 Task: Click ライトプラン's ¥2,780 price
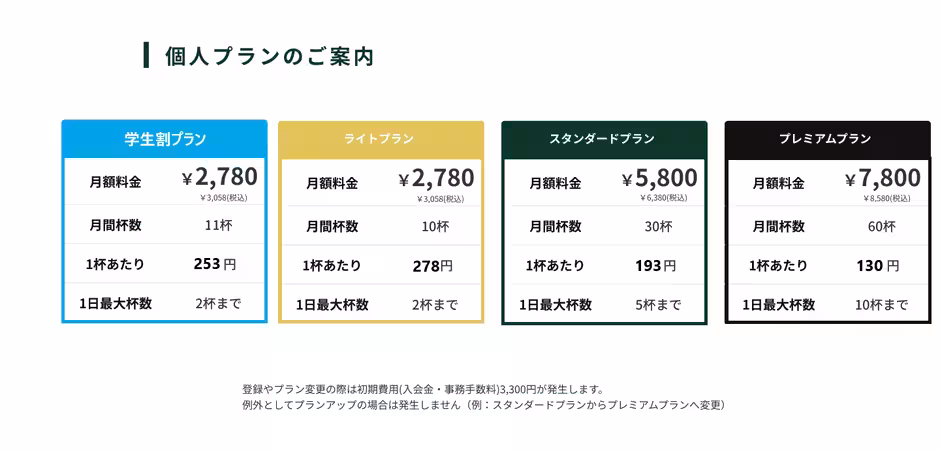click(436, 179)
